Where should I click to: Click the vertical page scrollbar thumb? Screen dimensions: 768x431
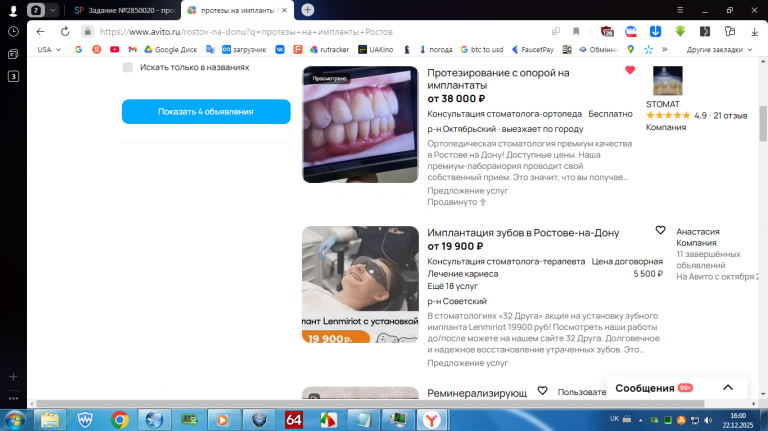click(x=763, y=123)
